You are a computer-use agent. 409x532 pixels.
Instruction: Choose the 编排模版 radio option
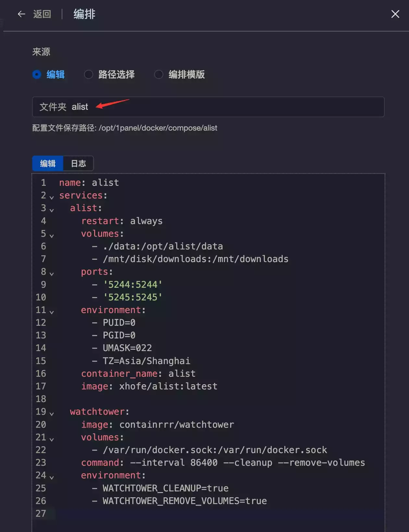pos(159,74)
